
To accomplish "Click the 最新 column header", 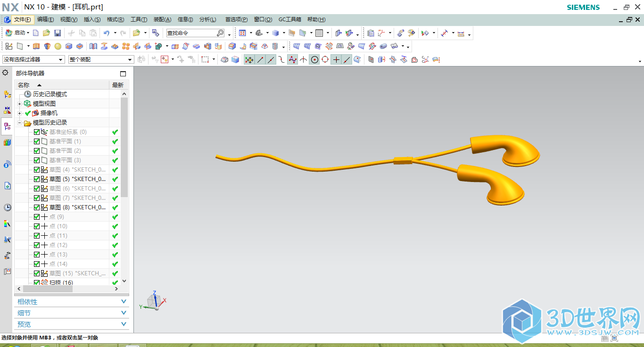I will tap(118, 85).
